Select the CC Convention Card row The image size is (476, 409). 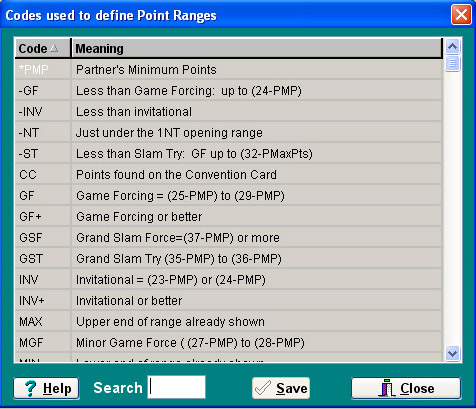(x=229, y=175)
